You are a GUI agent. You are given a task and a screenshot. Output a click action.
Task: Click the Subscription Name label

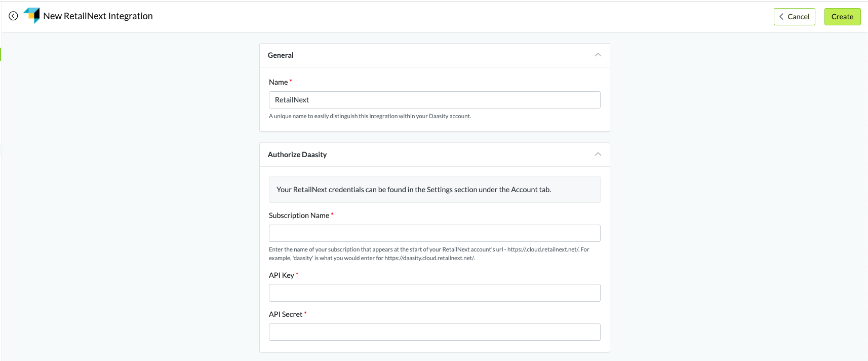pyautogui.click(x=299, y=215)
